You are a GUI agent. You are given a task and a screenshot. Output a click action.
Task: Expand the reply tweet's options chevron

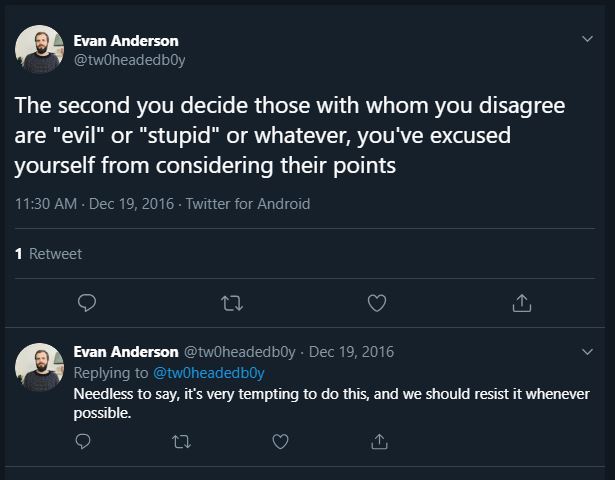pos(587,352)
